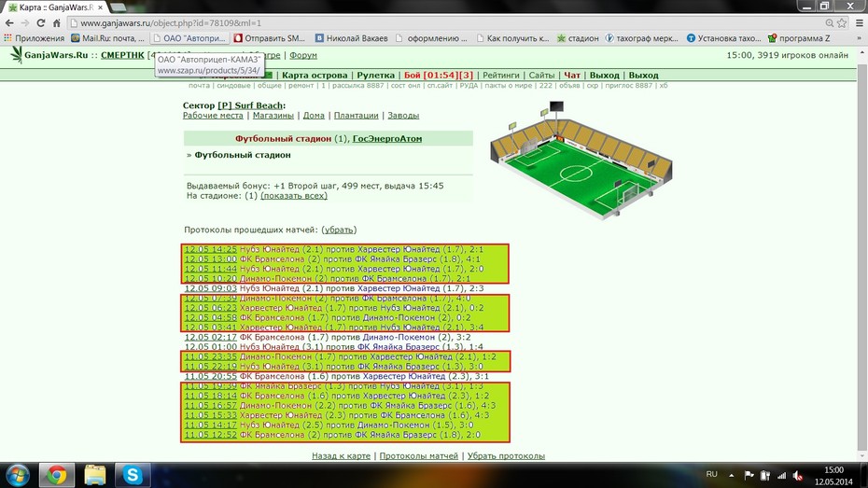
Task: Open the browser home page icon
Action: [x=56, y=23]
